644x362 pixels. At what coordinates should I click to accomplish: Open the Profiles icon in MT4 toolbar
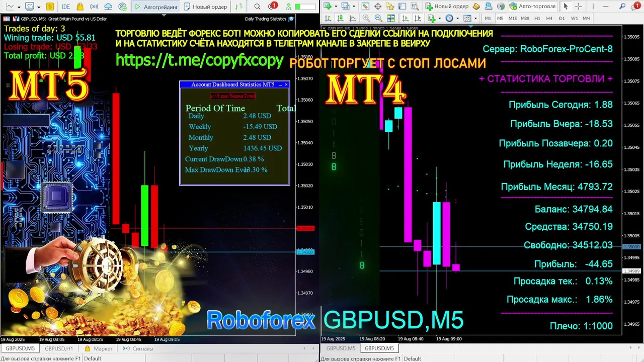[x=346, y=6]
